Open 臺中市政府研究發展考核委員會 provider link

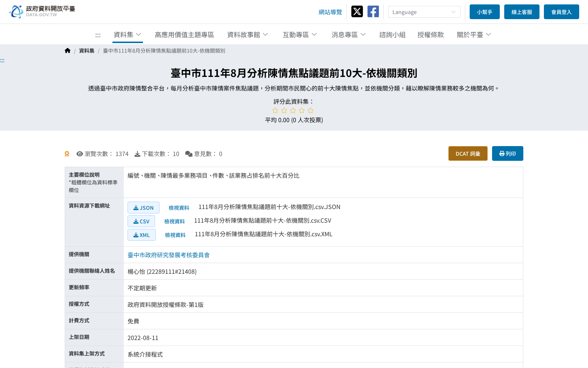pos(169,255)
